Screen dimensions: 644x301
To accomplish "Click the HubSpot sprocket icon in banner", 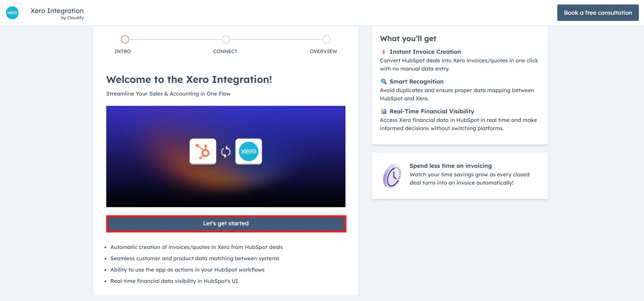I will (203, 151).
